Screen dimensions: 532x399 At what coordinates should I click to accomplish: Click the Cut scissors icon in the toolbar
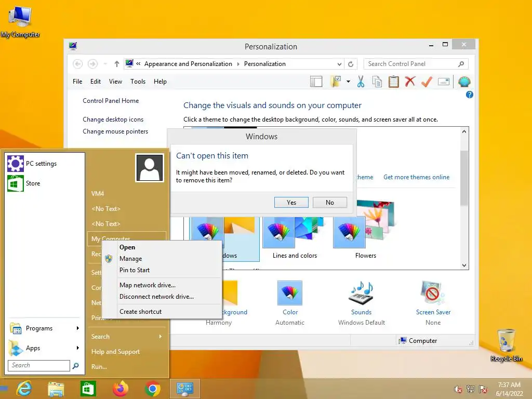[361, 82]
